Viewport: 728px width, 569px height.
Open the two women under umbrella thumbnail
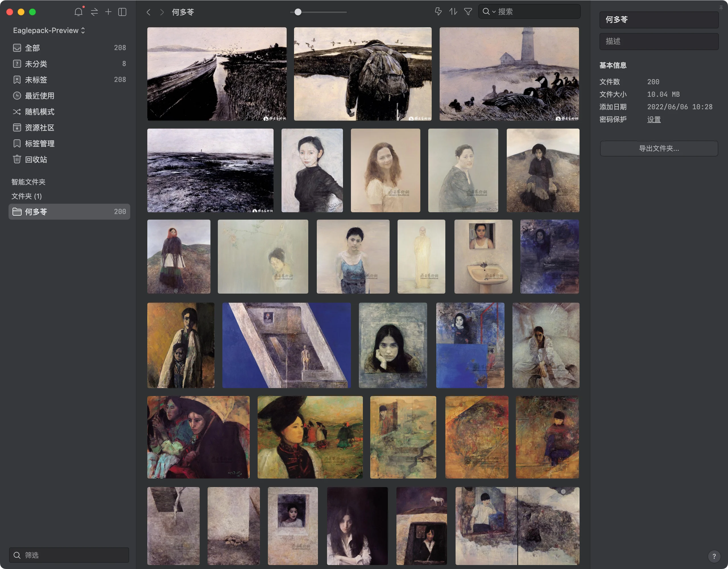[198, 437]
